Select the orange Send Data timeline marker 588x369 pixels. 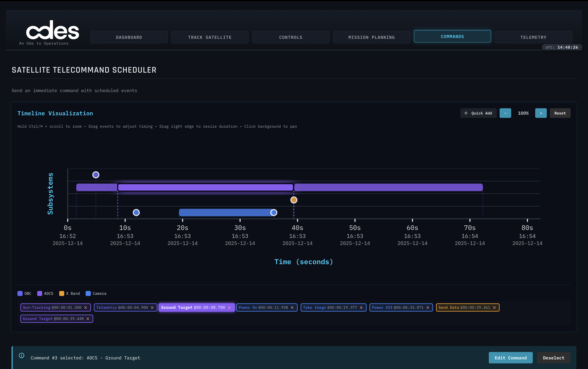click(294, 200)
